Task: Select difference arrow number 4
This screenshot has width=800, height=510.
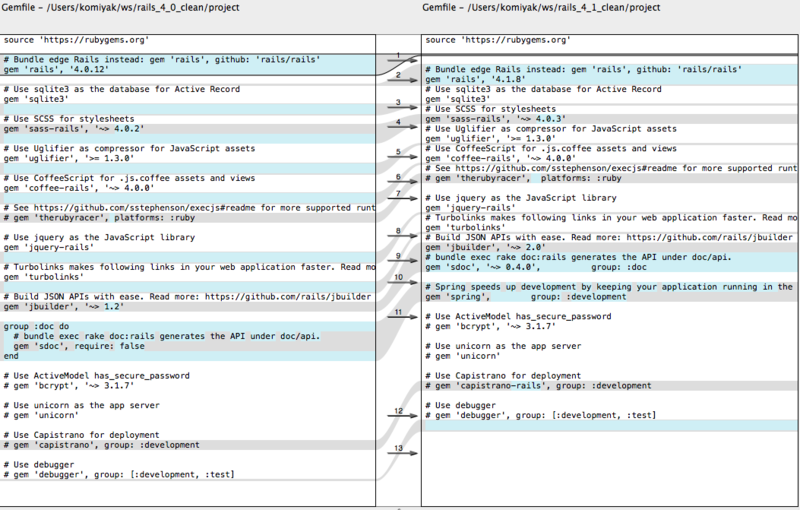Action: pyautogui.click(x=402, y=126)
